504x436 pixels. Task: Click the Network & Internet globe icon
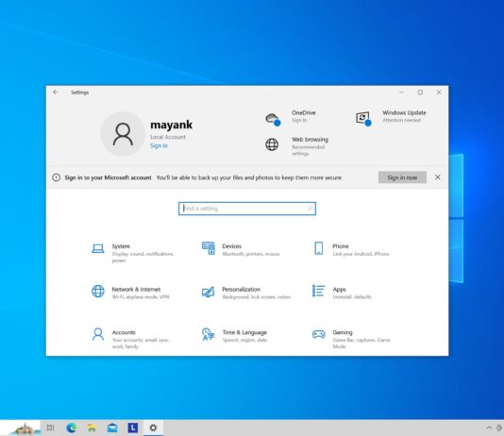98,291
